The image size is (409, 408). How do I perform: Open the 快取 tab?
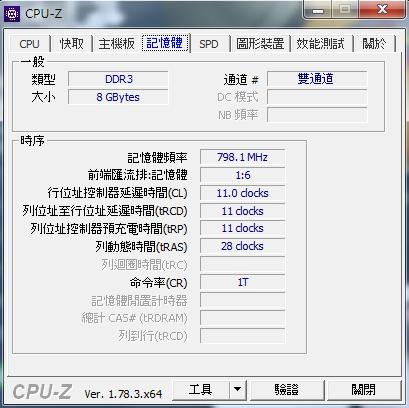pyautogui.click(x=71, y=44)
